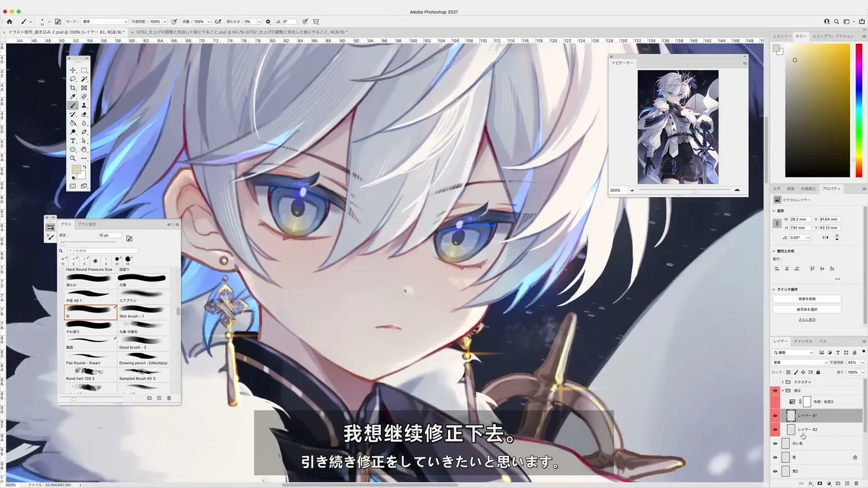Viewport: 868px width, 488px height.
Task: Select the Eyedropper tool
Action: pyautogui.click(x=73, y=97)
